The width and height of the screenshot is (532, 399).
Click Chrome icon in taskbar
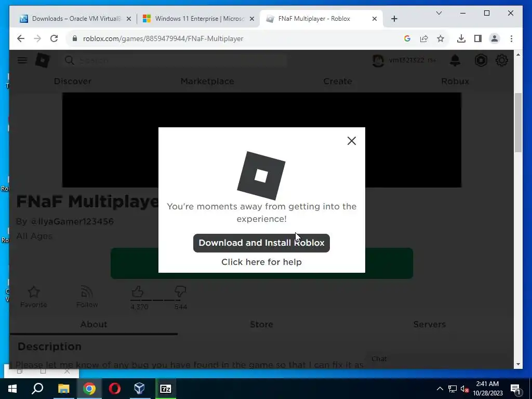pos(89,389)
